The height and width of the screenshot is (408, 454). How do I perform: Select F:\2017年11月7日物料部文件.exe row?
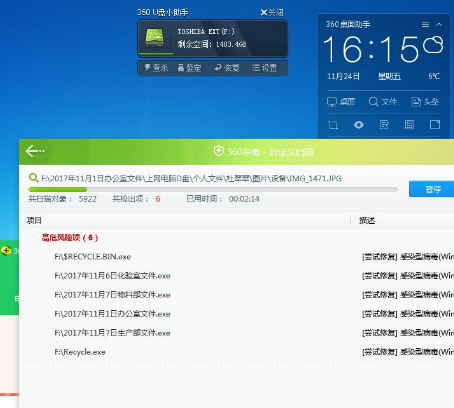pos(236,295)
